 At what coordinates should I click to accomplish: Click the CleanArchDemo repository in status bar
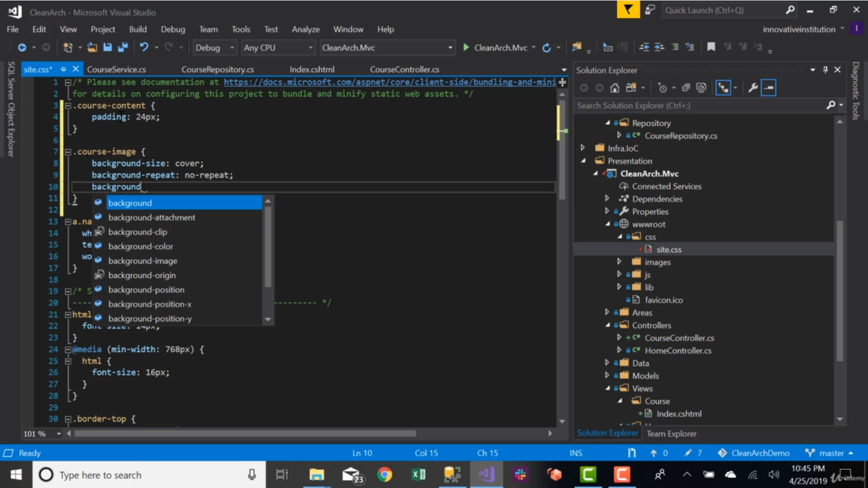click(x=754, y=453)
